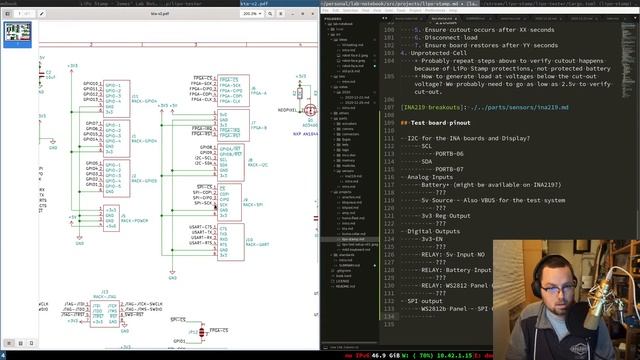Open the PDF viewer hamburger menu

tap(281, 13)
